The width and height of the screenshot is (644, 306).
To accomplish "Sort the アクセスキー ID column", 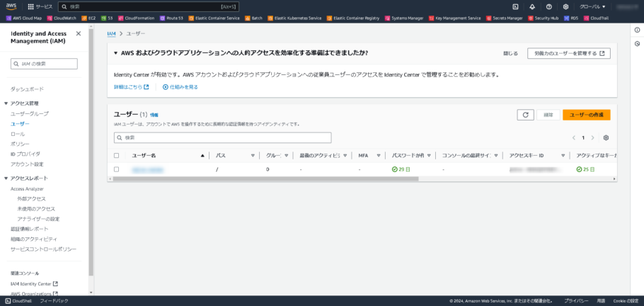I will coord(563,155).
